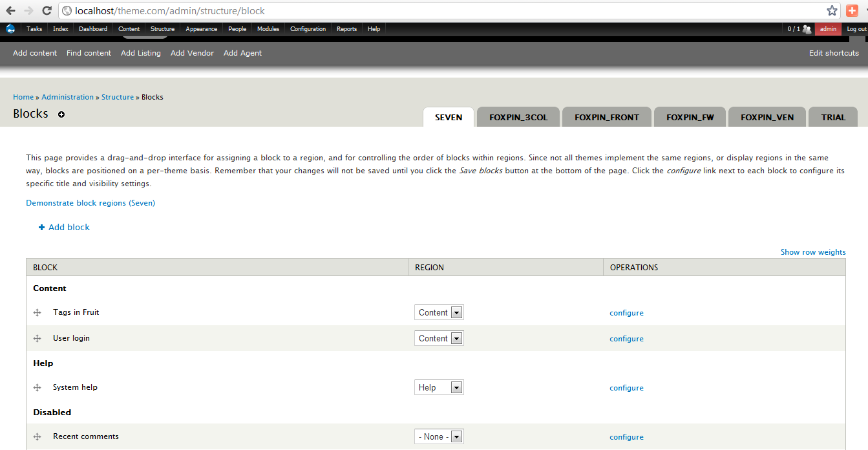Open the Configuration admin menu

308,28
